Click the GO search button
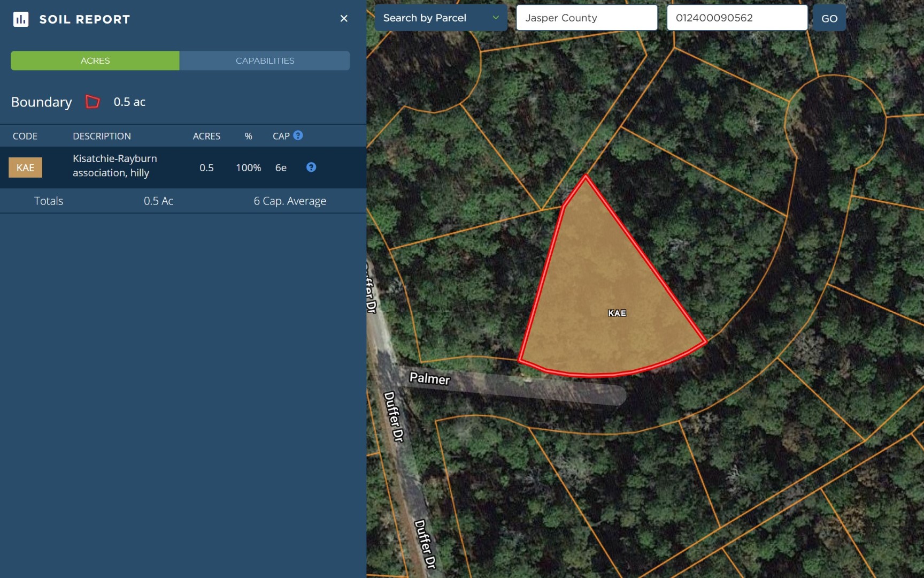 point(829,18)
